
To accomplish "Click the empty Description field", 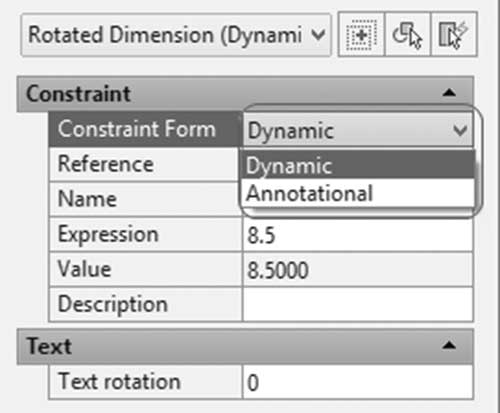I will pyautogui.click(x=358, y=305).
